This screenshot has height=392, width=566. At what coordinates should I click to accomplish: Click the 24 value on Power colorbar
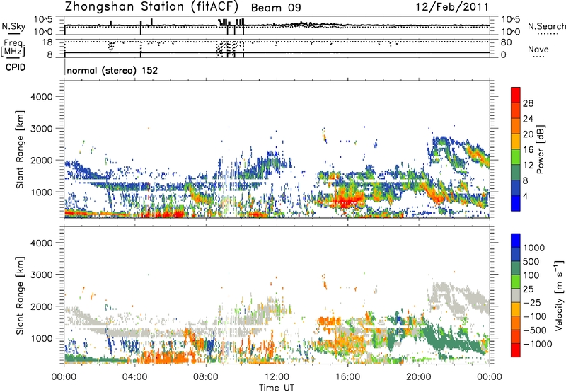528,119
